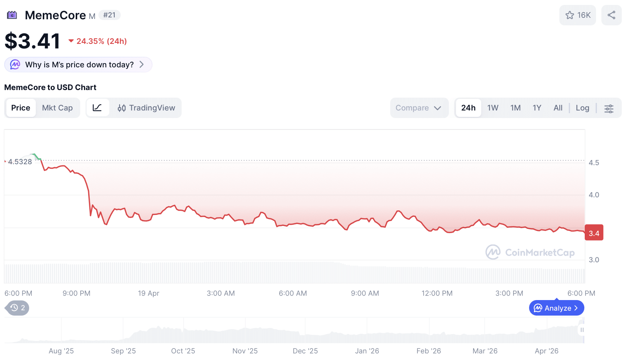
Task: Switch to line chart view icon
Action: (97, 108)
